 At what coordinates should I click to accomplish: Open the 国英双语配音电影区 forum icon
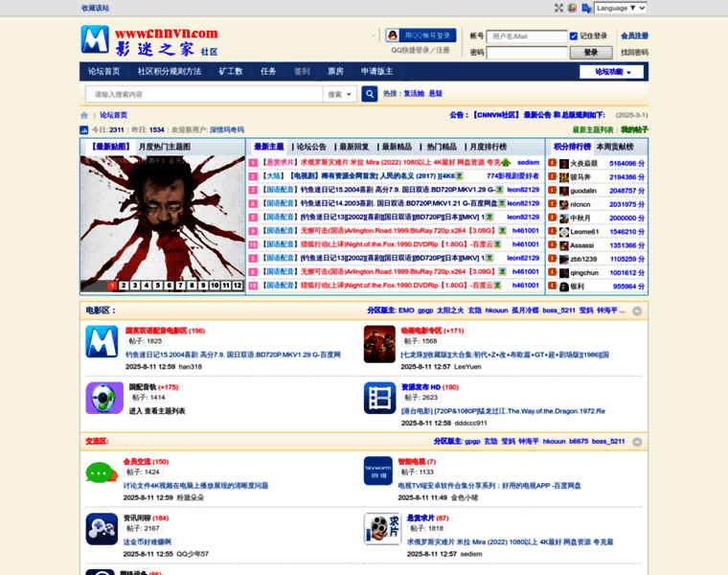click(102, 342)
